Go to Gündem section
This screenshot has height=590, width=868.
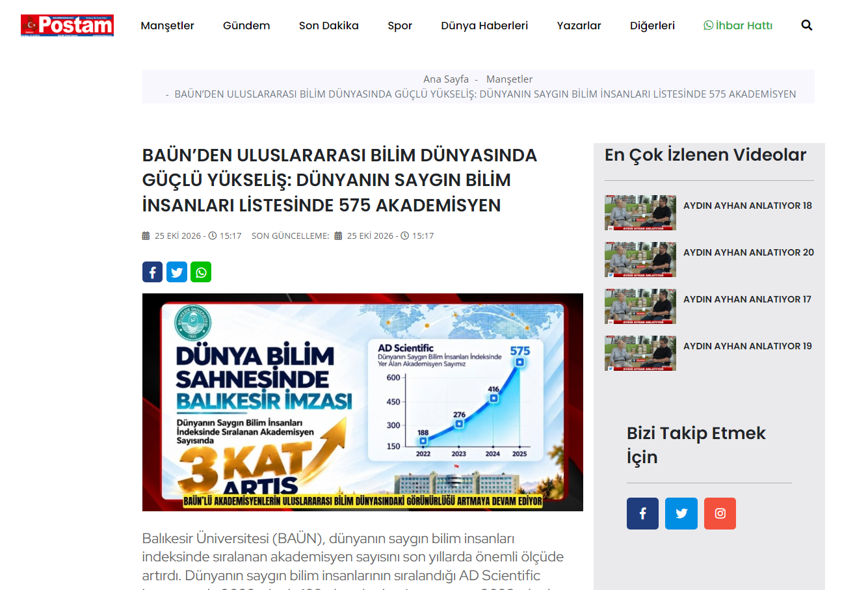click(246, 25)
